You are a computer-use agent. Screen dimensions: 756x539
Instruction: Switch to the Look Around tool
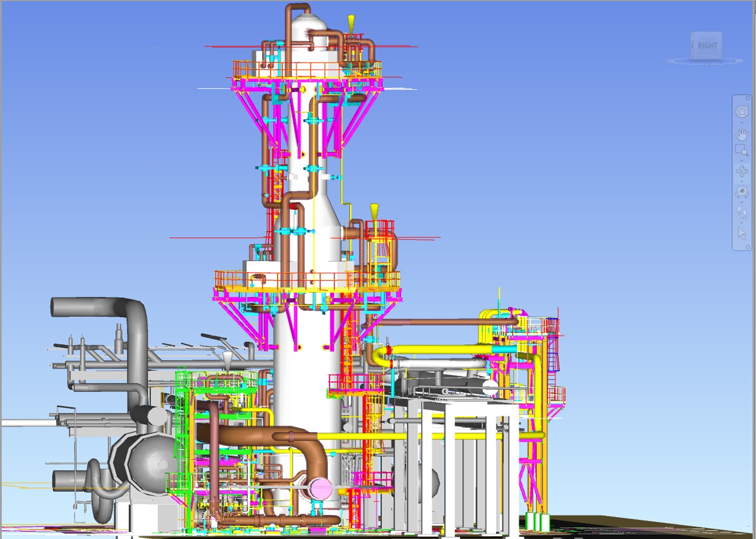coord(742,190)
